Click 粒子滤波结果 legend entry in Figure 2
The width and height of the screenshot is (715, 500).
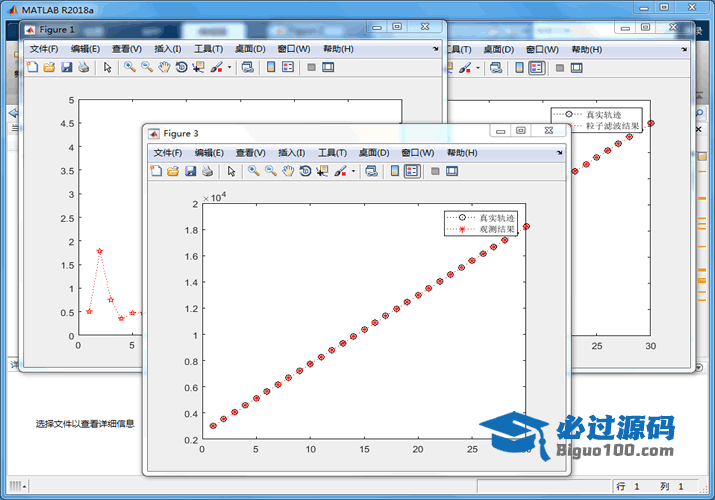point(612,126)
